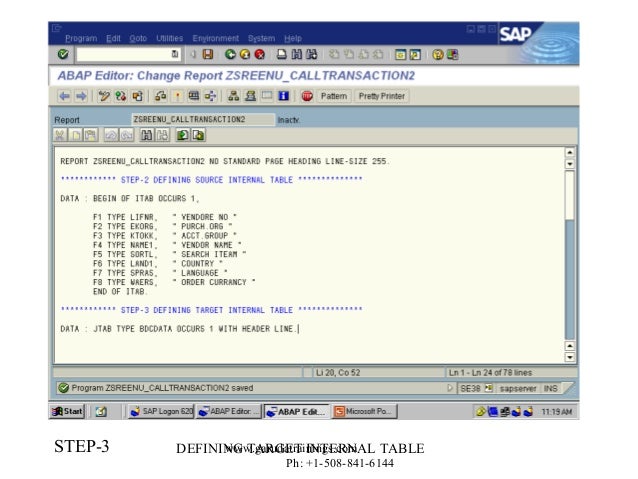This screenshot has height=479, width=638.
Task: Click the Download local file icon
Action: (198, 135)
